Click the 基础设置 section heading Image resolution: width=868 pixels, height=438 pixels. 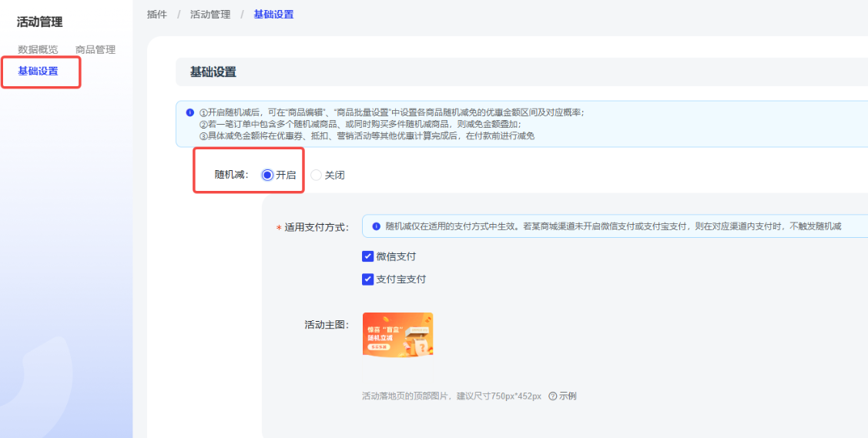click(213, 72)
